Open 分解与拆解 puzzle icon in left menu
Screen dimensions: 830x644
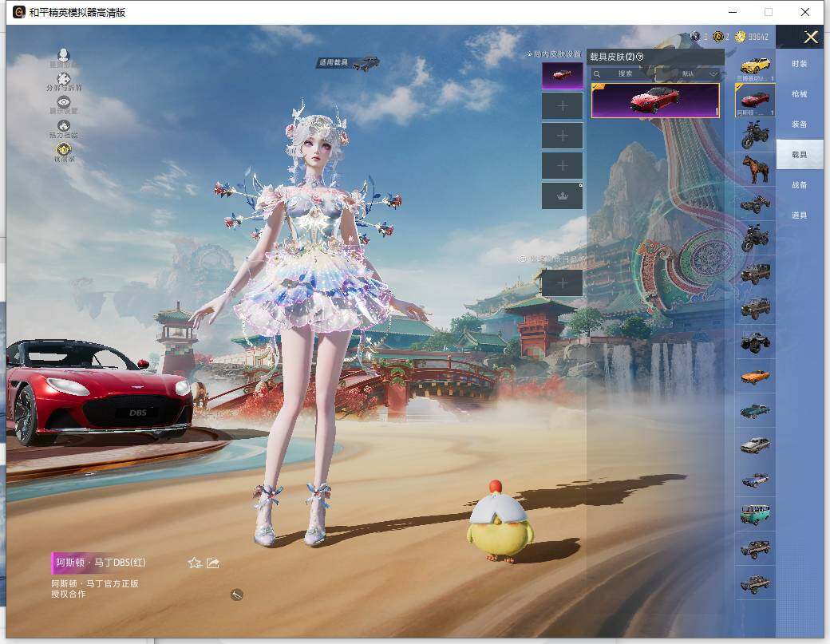(64, 79)
